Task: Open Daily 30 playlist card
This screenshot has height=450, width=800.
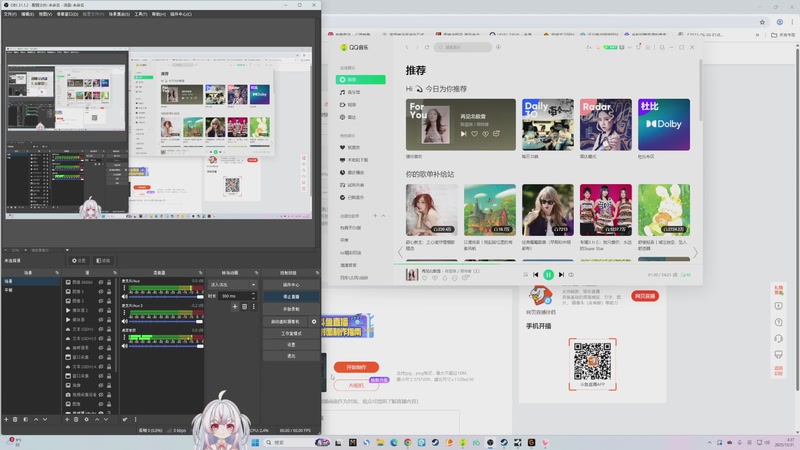Action: tap(547, 124)
